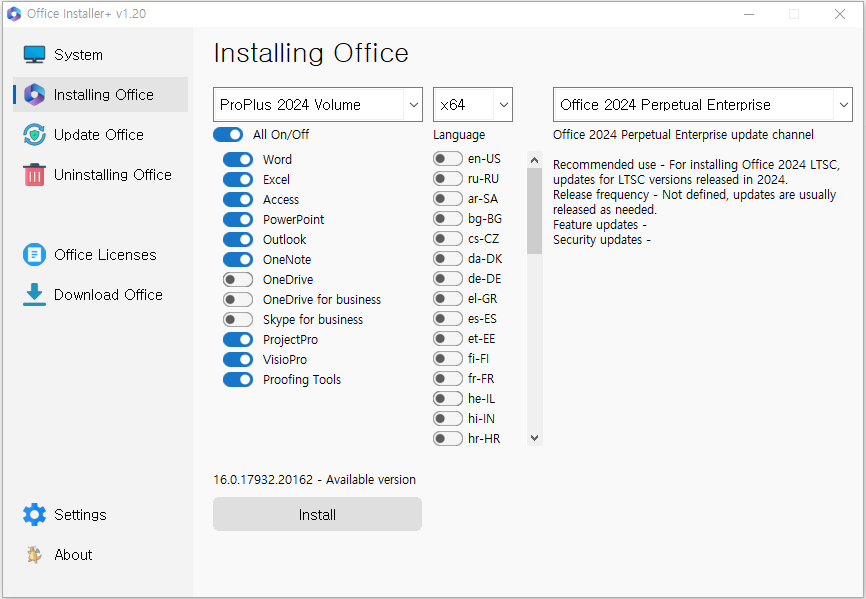Click the Settings gear icon
This screenshot has width=866, height=599.
(34, 515)
